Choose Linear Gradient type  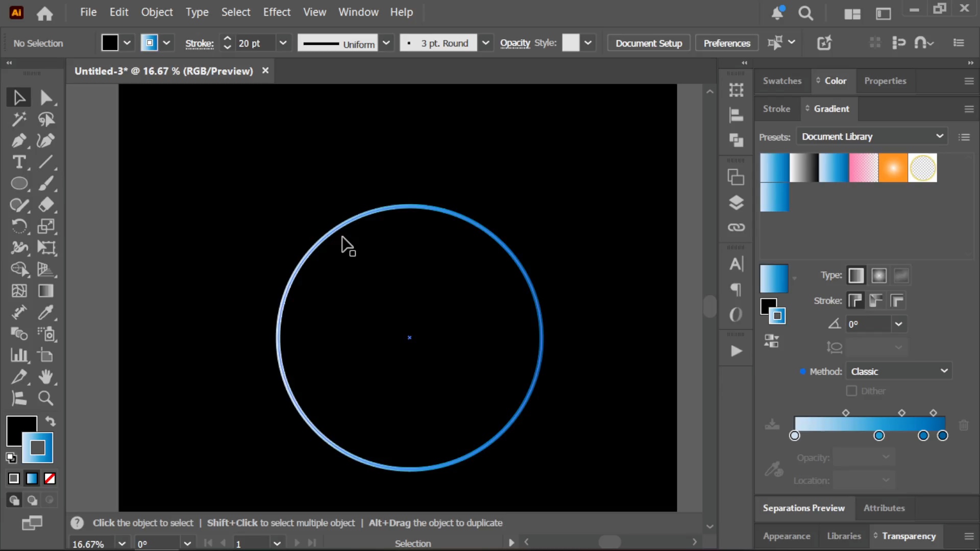[x=856, y=275]
